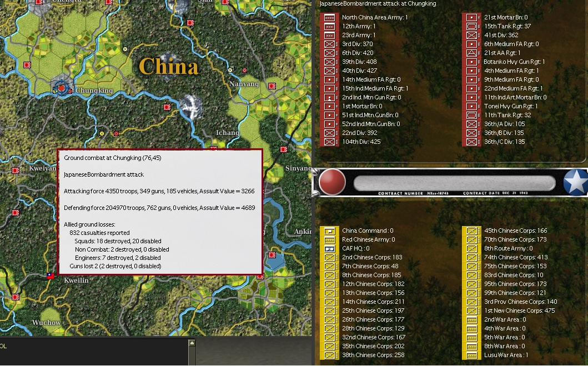Click the 23rd Army unit icon
The width and height of the screenshot is (588, 366).
[329, 35]
